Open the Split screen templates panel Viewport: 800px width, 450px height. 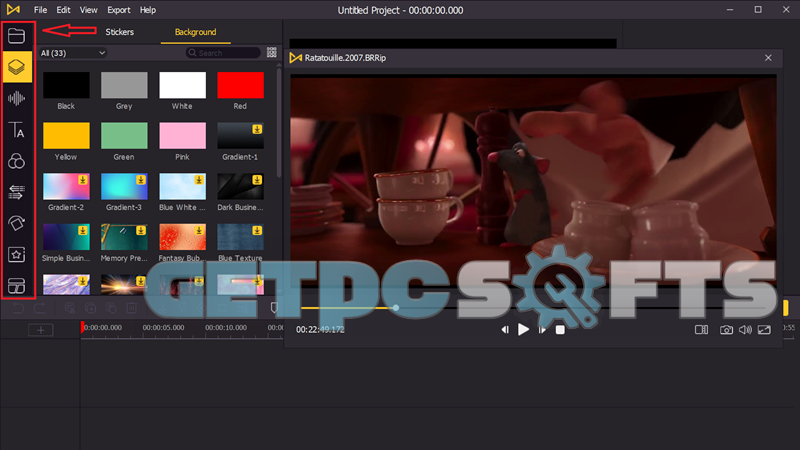[x=16, y=285]
